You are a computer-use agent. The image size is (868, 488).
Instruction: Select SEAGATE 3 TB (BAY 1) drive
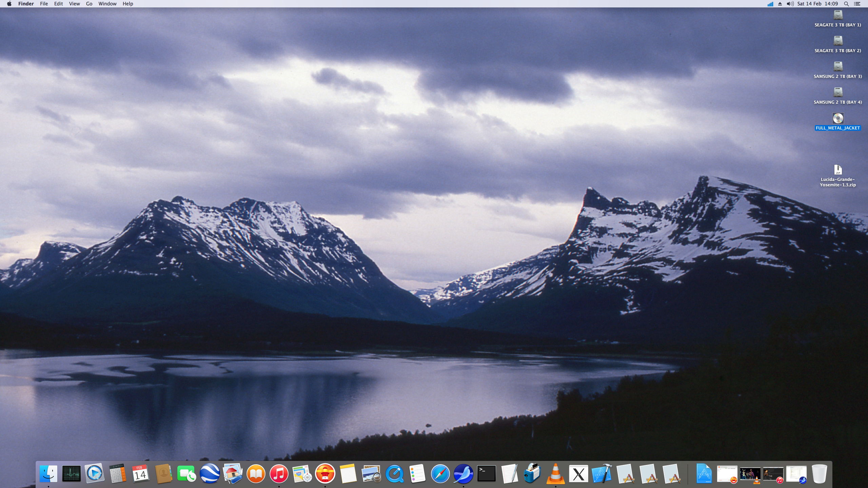(x=838, y=15)
